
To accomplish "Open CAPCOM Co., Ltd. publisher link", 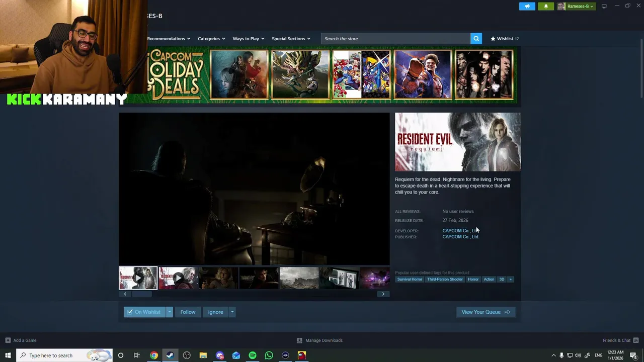I will click(x=460, y=237).
